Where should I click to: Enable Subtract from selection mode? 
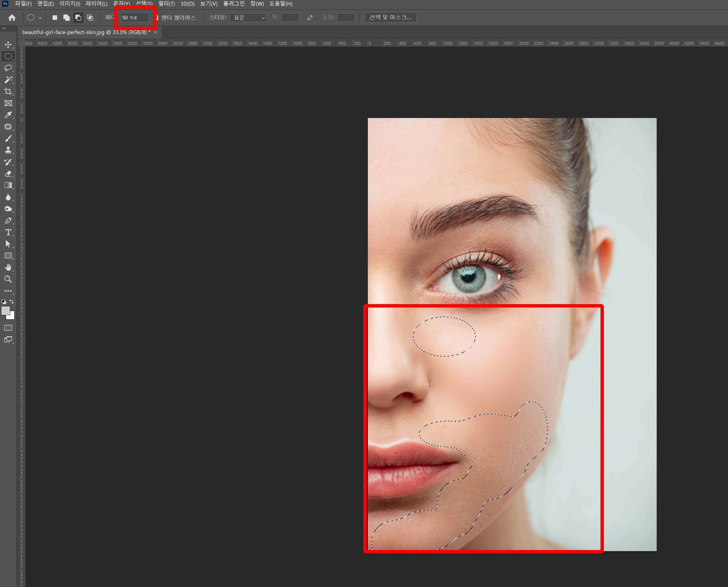click(78, 18)
